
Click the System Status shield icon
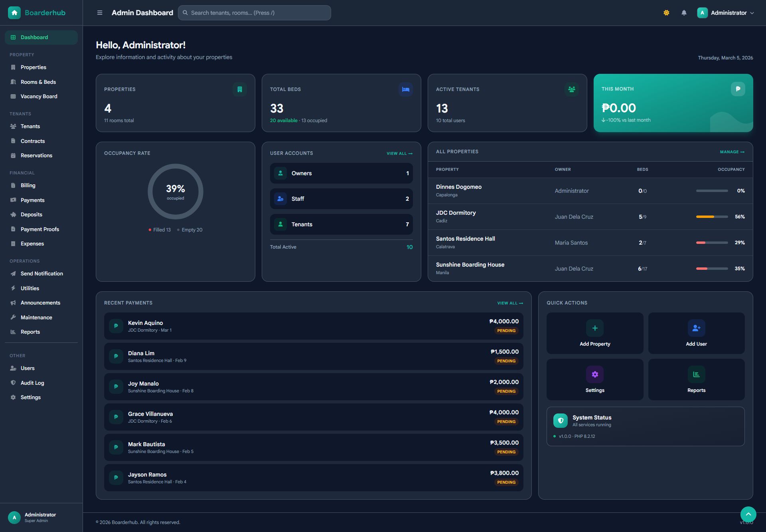coord(560,420)
